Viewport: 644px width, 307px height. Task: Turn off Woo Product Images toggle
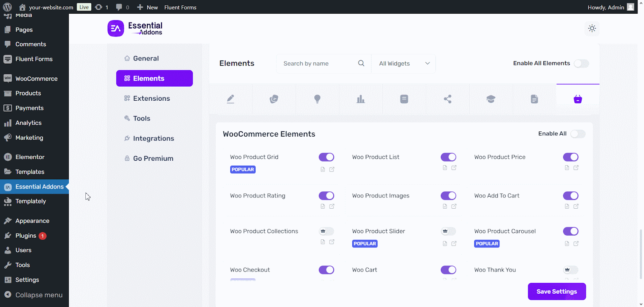tap(448, 196)
